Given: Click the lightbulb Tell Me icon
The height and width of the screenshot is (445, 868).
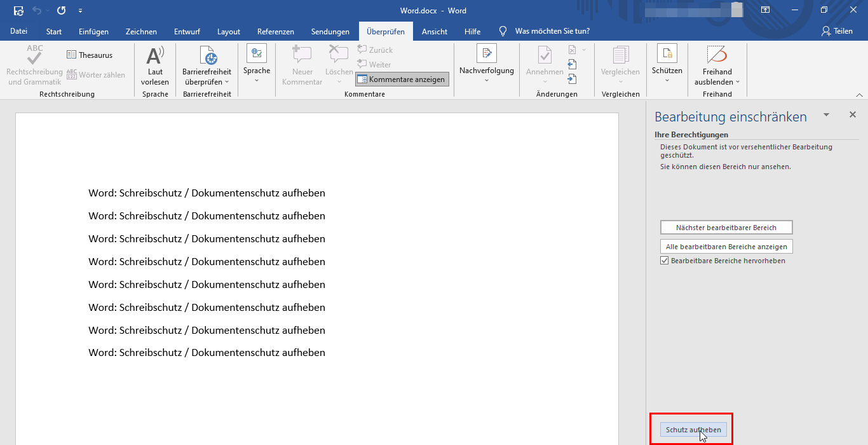Looking at the screenshot, I should coord(503,31).
